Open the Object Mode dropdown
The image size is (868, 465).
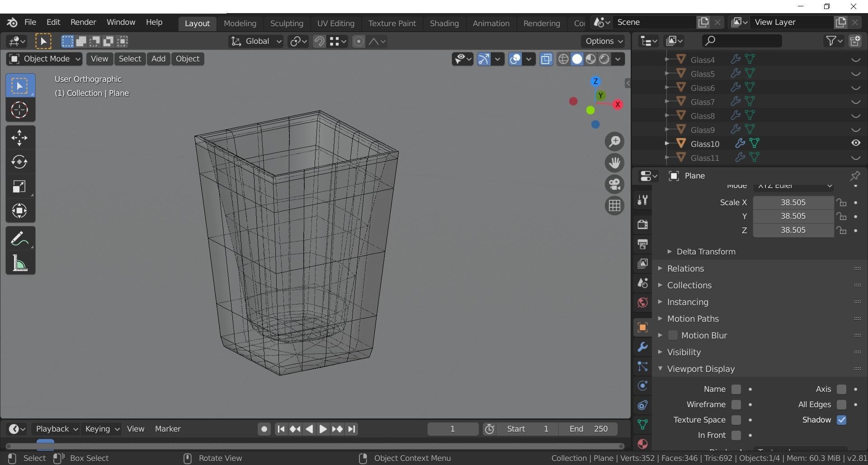pos(44,59)
